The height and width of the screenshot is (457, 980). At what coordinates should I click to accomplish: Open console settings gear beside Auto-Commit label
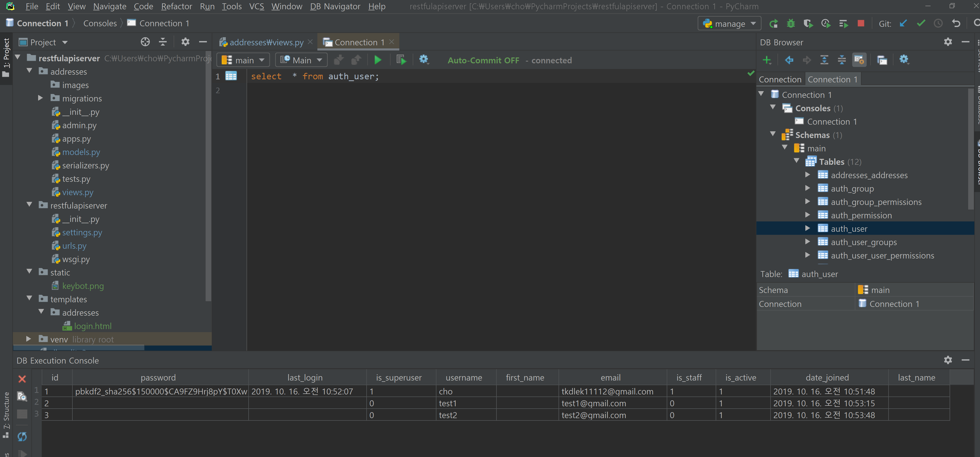click(424, 60)
